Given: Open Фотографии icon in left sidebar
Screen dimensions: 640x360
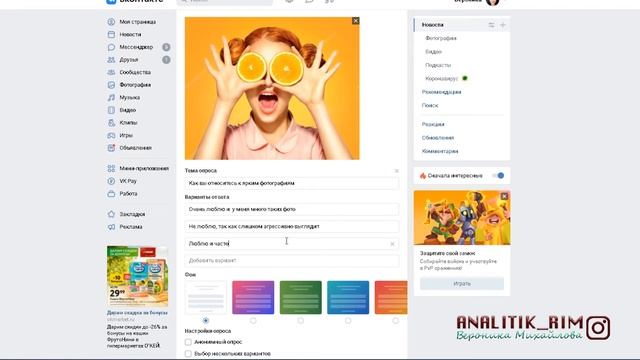Looking at the screenshot, I should coord(111,85).
